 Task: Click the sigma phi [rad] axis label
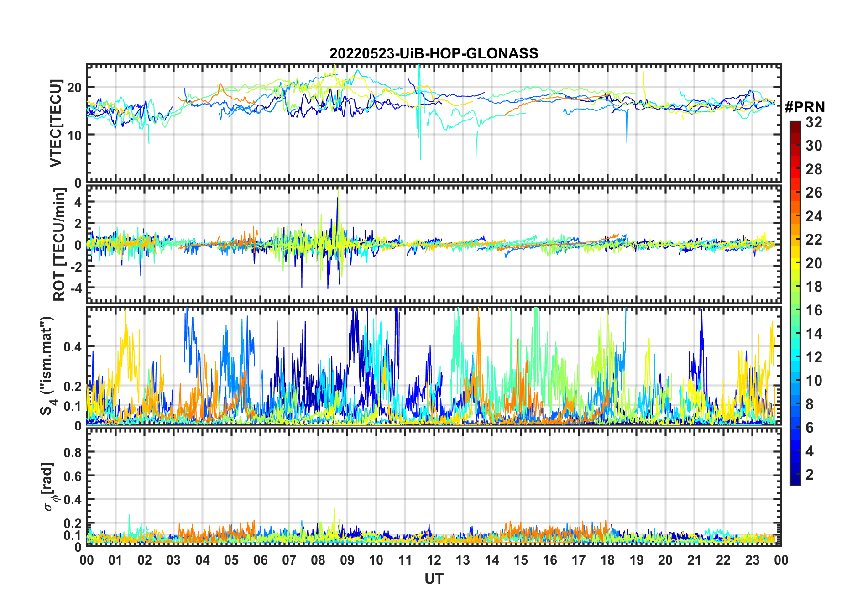point(49,487)
